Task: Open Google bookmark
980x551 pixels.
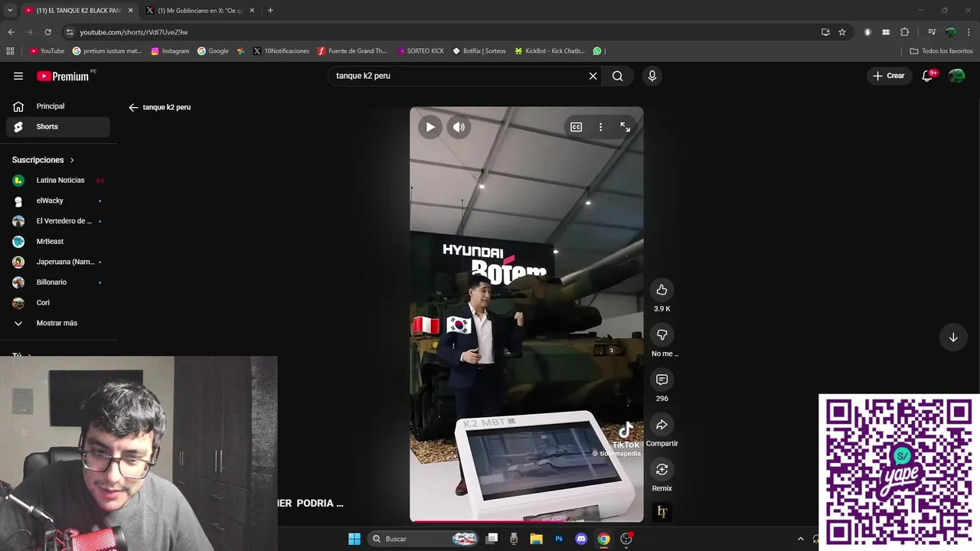Action: (x=213, y=51)
